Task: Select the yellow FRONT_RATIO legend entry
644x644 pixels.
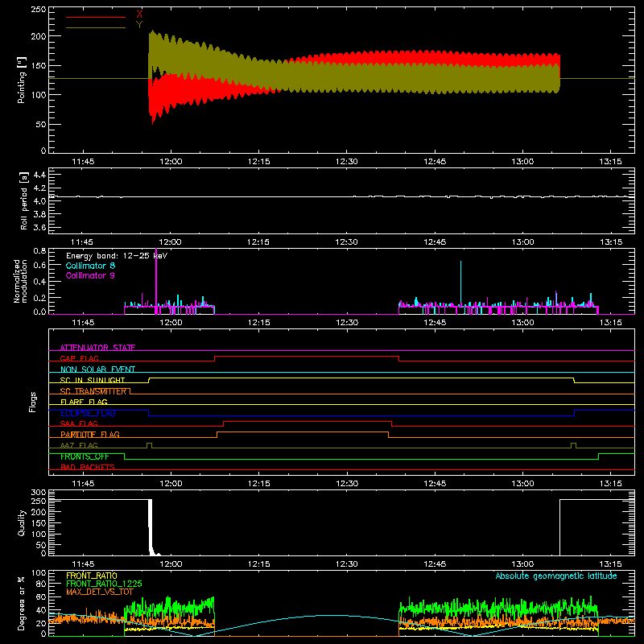Action: point(92,576)
